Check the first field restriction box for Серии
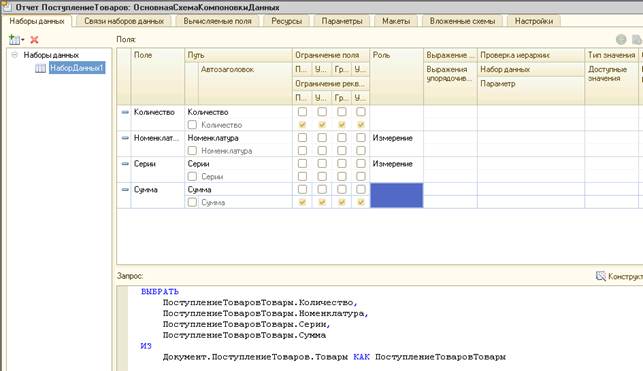Image resolution: width=643 pixels, height=371 pixels. pos(302,163)
